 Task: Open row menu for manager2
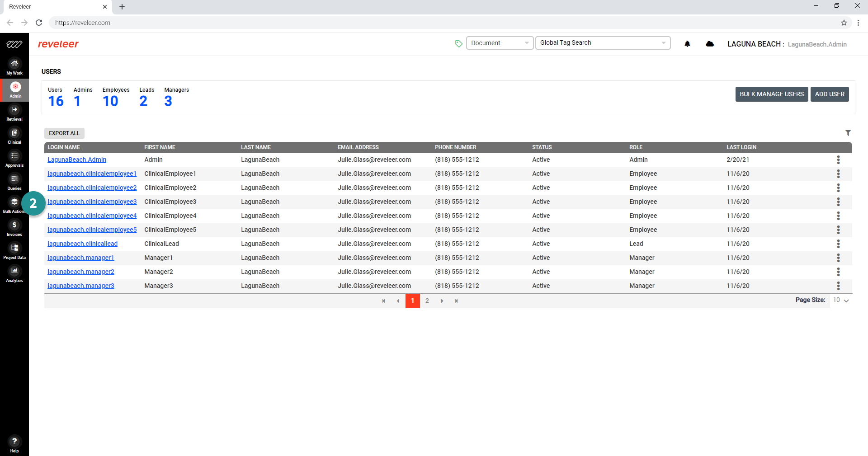(x=838, y=272)
